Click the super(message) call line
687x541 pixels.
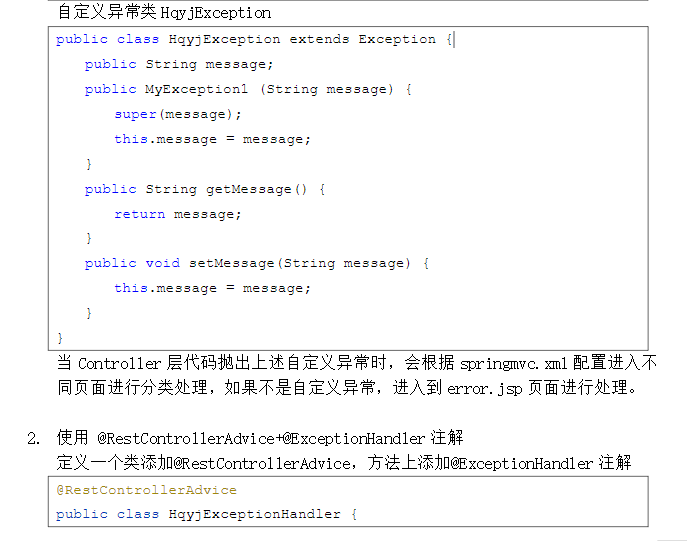click(178, 114)
